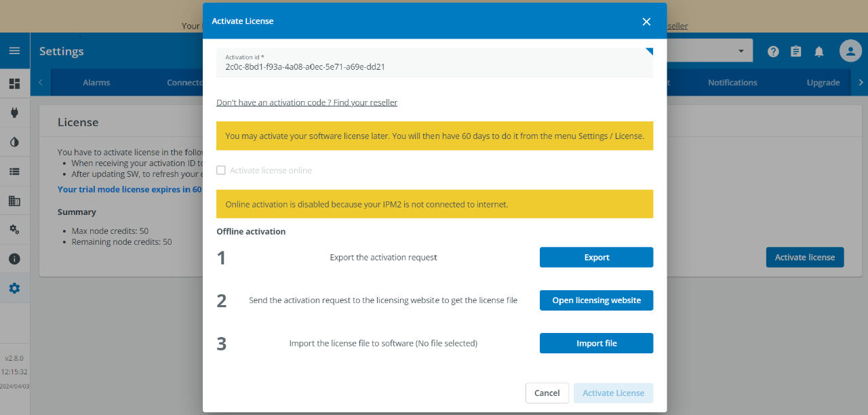Open the list view icon in sidebar
The height and width of the screenshot is (415, 868).
pyautogui.click(x=14, y=171)
